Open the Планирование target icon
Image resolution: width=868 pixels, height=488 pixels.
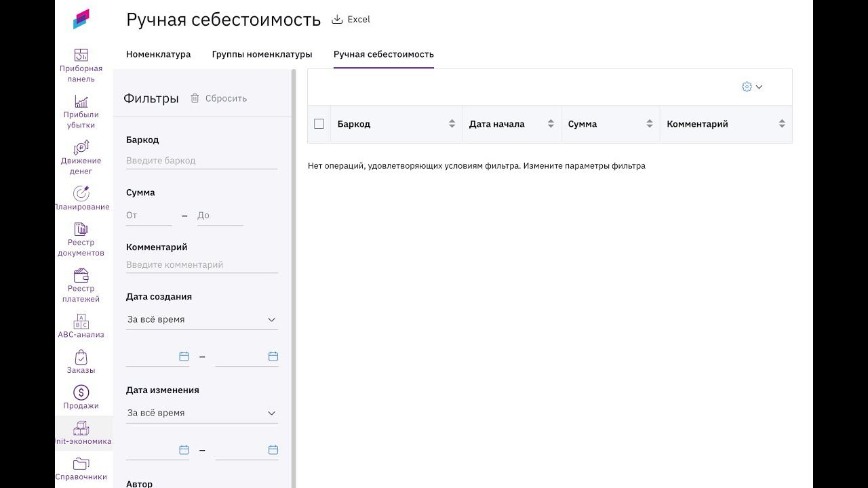click(81, 194)
